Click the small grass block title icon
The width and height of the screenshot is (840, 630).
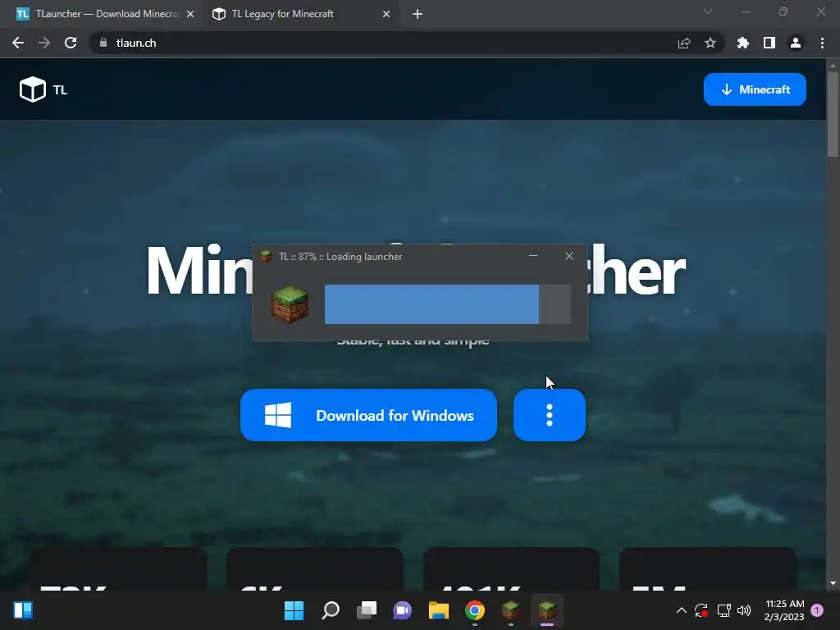267,256
